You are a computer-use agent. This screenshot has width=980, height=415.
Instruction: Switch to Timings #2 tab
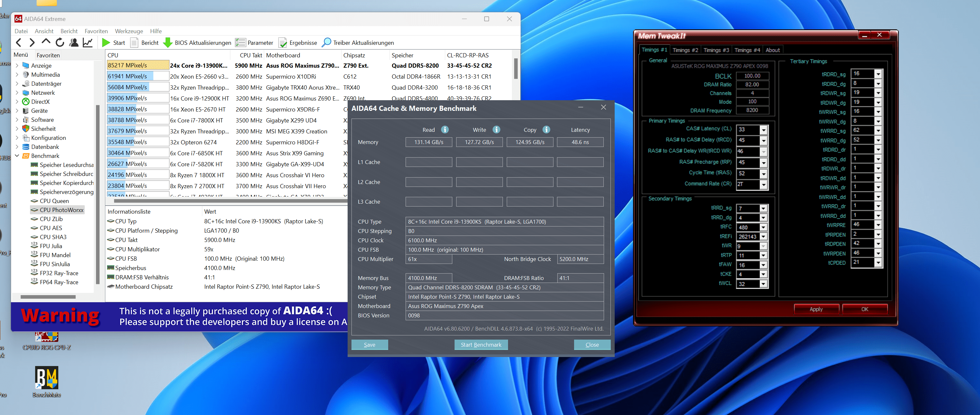(x=685, y=50)
